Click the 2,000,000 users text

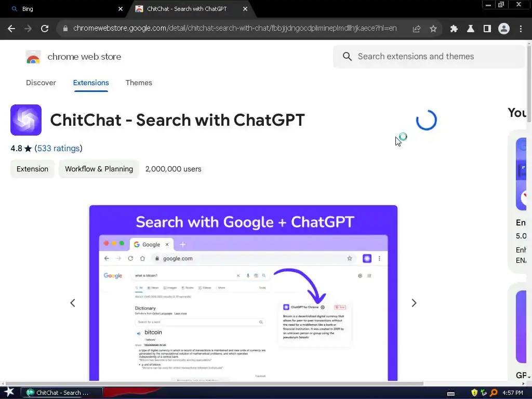[173, 169]
